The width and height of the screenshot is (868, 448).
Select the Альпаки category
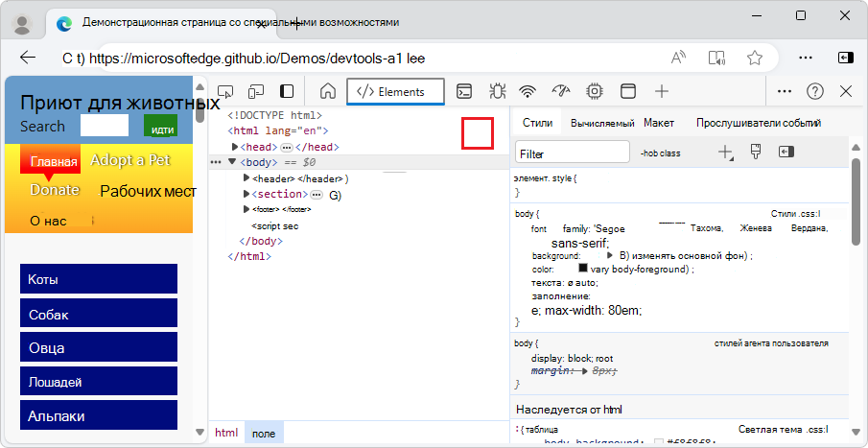coord(99,415)
